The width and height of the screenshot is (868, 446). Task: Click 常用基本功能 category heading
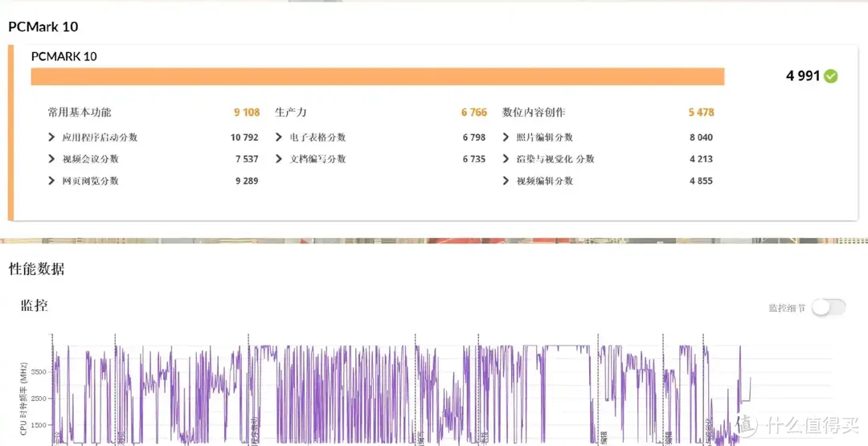79,113
